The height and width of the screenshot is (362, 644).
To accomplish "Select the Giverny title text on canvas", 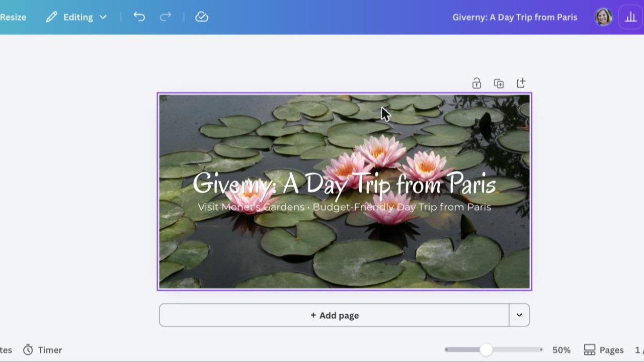I will pyautogui.click(x=344, y=184).
